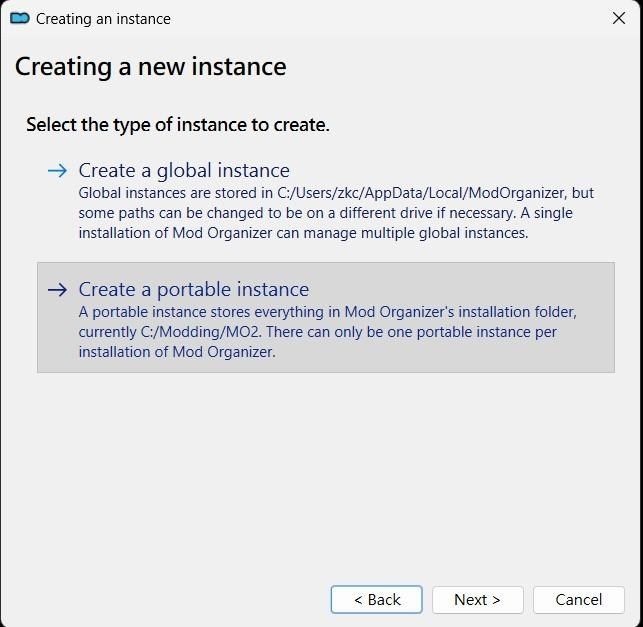Close the Creating an instance dialog
643x627 pixels.
pos(618,18)
